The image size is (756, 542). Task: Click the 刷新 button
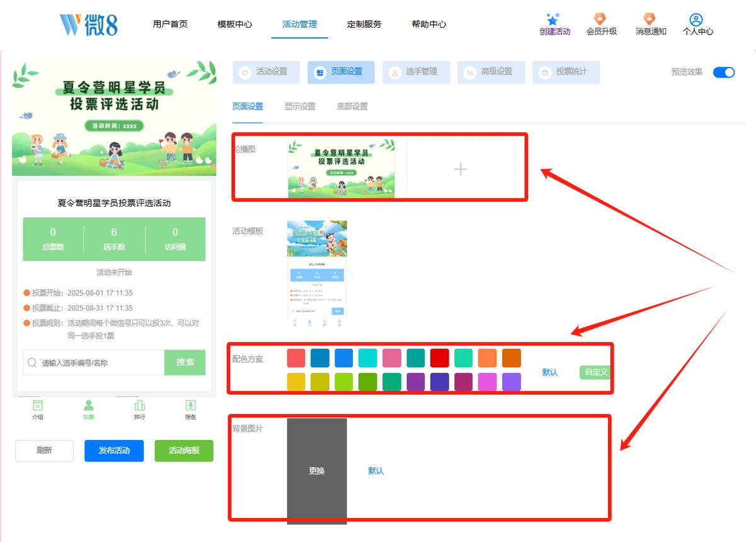45,451
